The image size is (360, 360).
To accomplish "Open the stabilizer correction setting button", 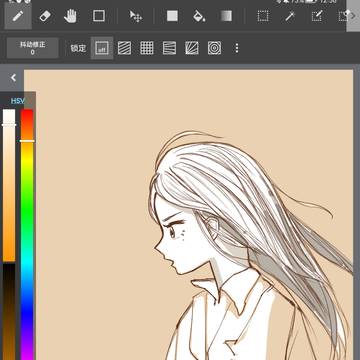I will pyautogui.click(x=32, y=48).
